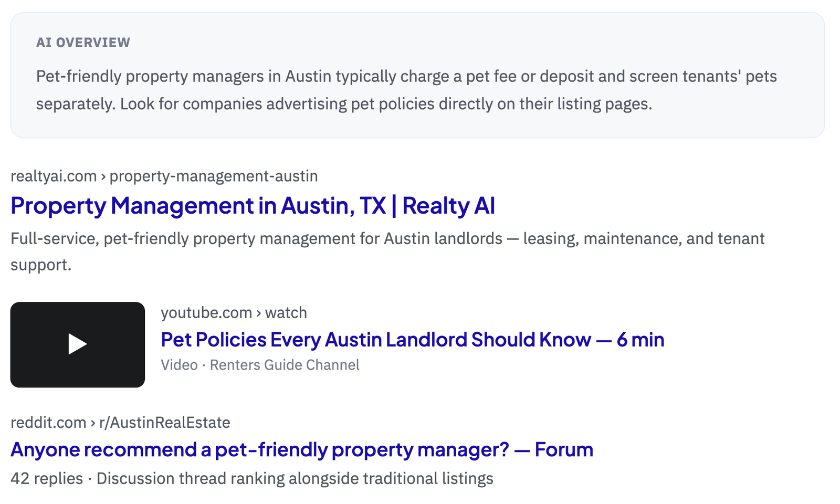Click the reddit.com › r/AustinRealEstate breadcrumb
This screenshot has width=840, height=504.
[120, 423]
